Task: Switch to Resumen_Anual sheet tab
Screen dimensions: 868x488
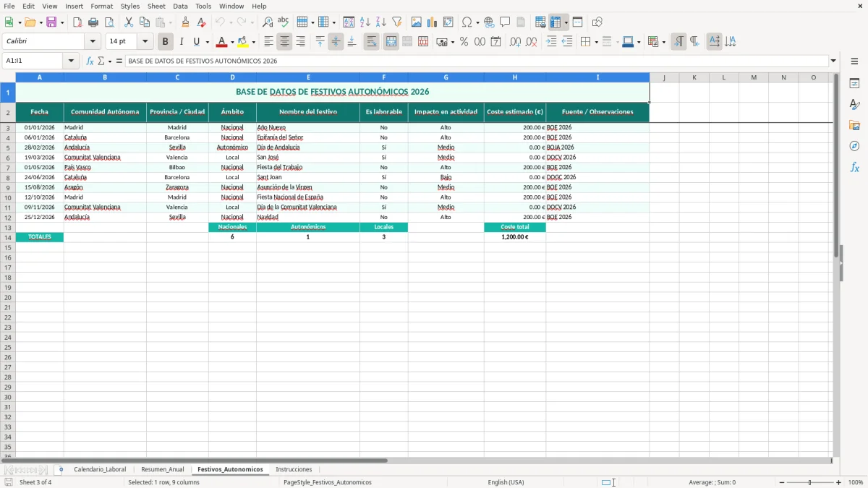Action: (x=163, y=469)
